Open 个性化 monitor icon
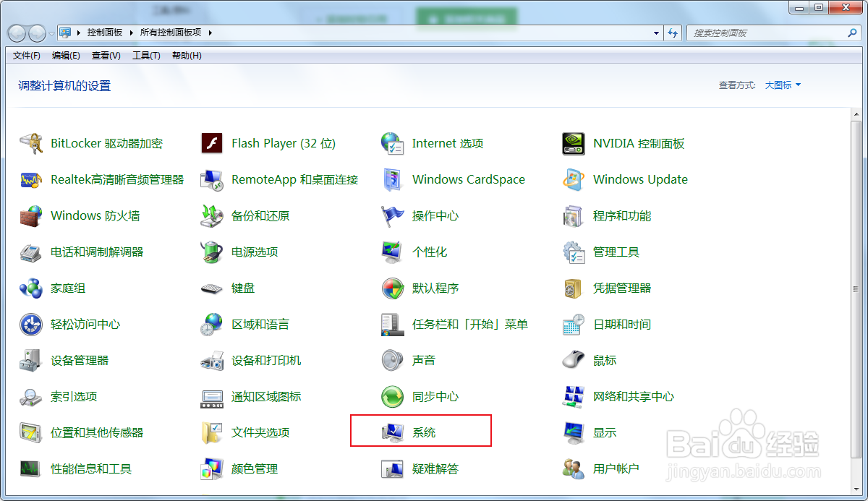Screen dimensions: 868x501 pos(393,252)
